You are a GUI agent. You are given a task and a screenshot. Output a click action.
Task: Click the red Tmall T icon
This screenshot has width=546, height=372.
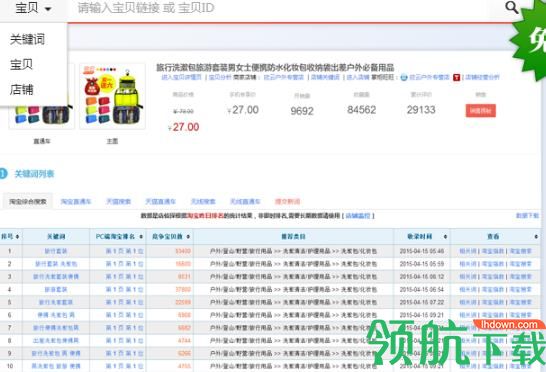[x=456, y=77]
